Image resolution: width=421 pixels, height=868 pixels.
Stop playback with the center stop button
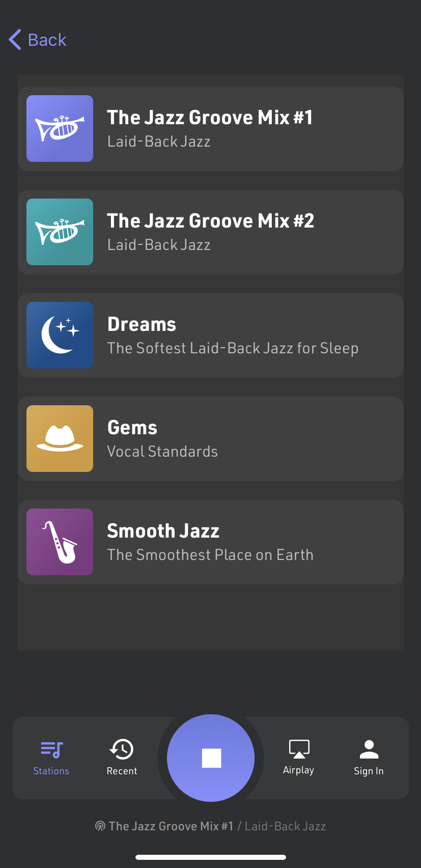tap(211, 758)
